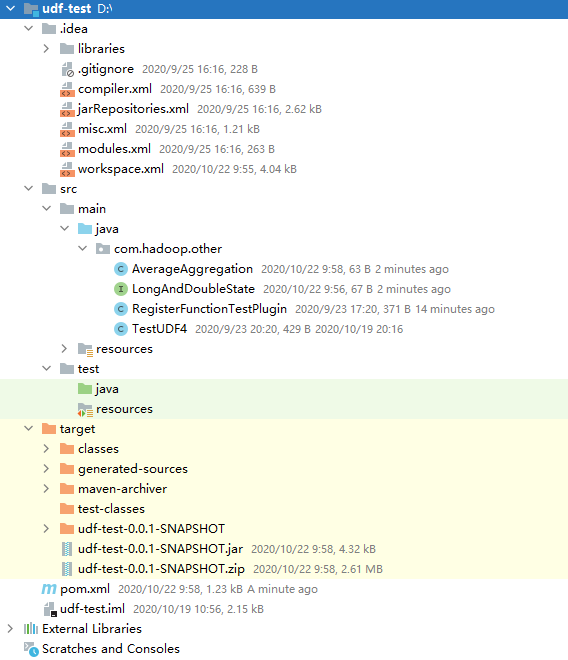Screen dimensions: 568x660
Task: Select the TestUDF4 class
Action: point(159,329)
